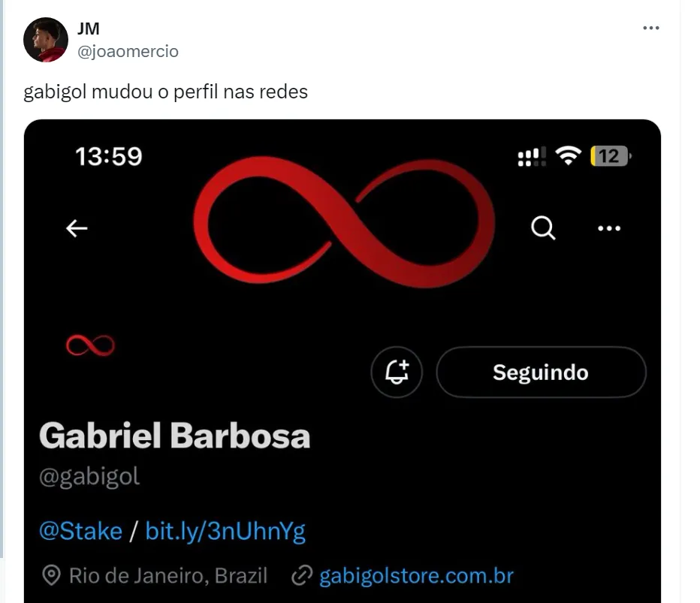Open the @joaomercio handle link

pos(128,51)
